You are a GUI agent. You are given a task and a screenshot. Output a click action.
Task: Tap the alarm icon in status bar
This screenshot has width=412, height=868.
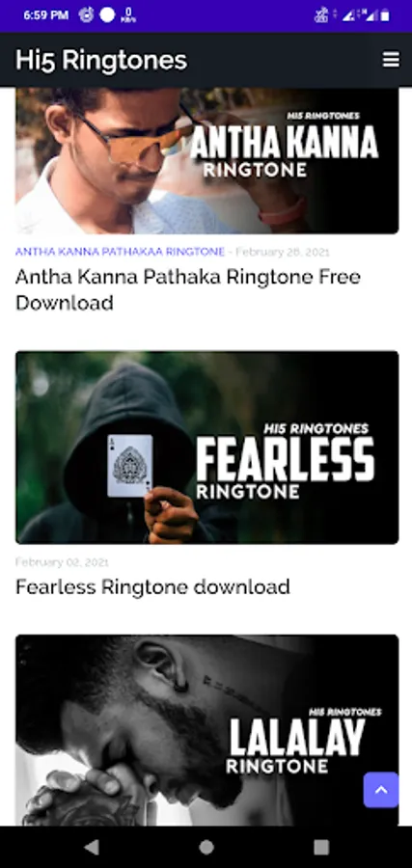[86, 14]
